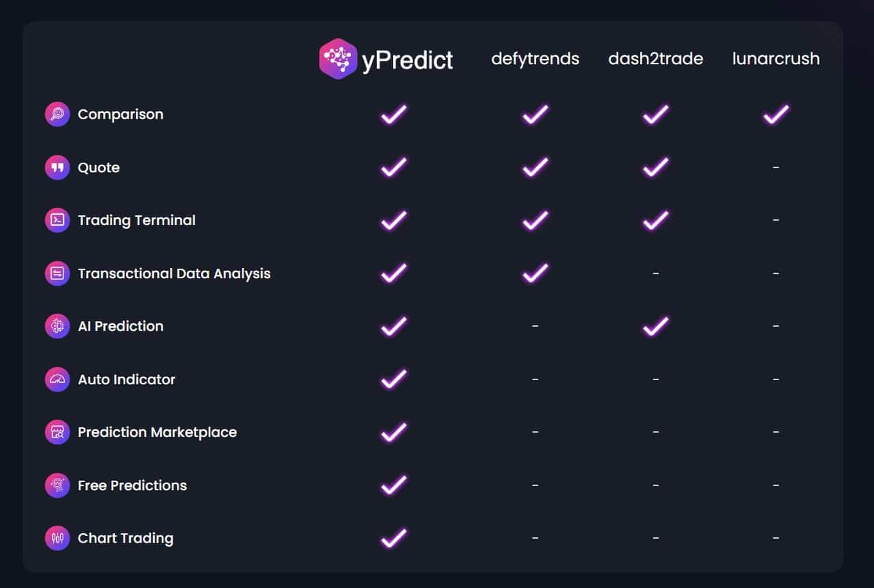
Task: Click dash2trade checkmark for AI Prediction
Action: (x=656, y=325)
